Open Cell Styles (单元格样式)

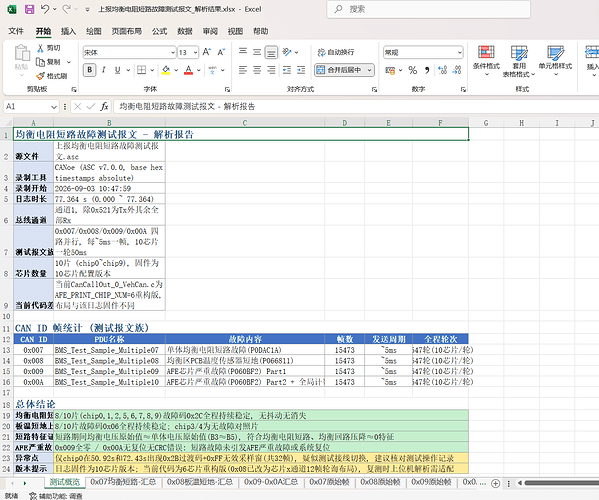click(x=555, y=60)
